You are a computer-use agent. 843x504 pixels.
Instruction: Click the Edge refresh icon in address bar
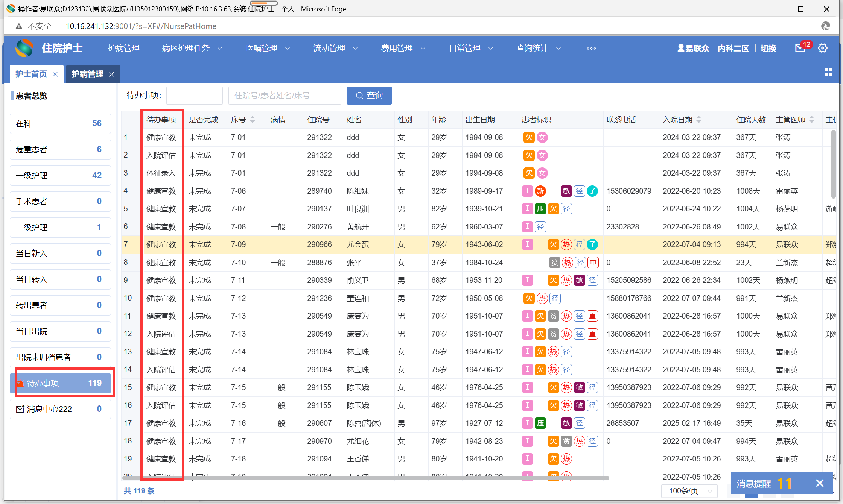coord(825,26)
